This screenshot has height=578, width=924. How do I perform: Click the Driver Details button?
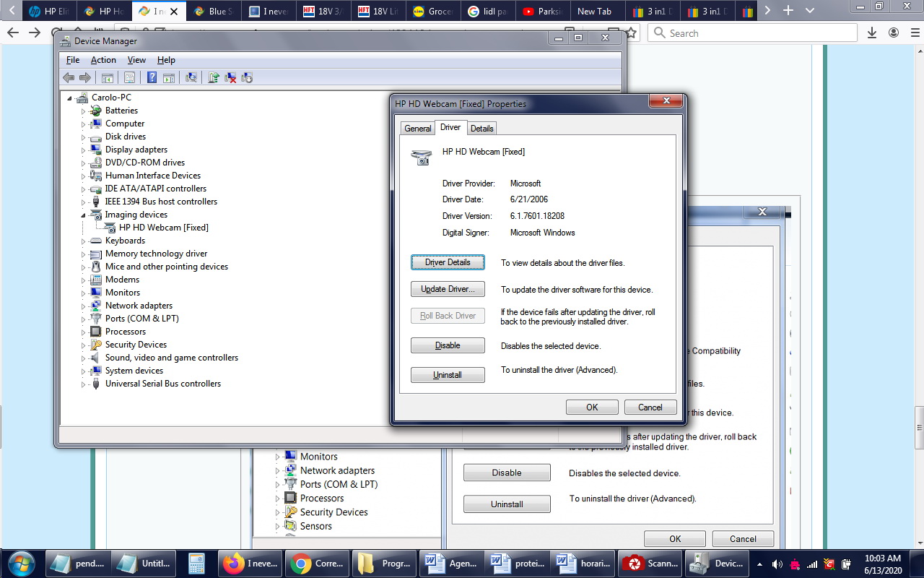click(x=448, y=262)
